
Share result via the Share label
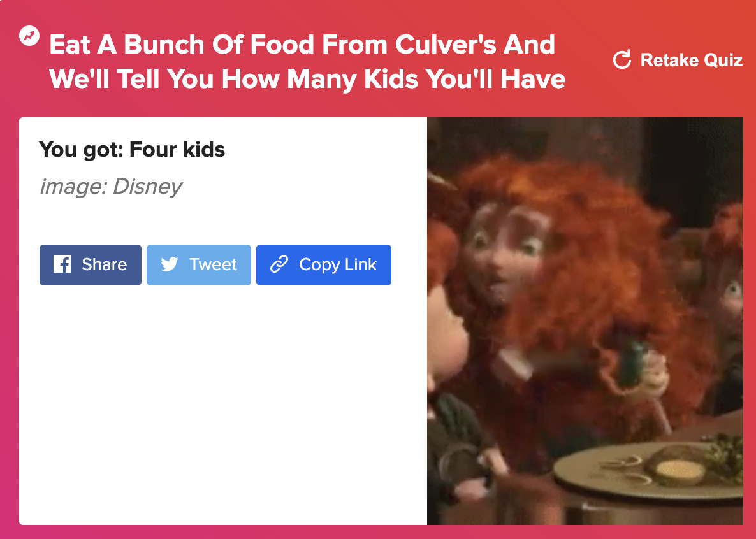click(104, 264)
